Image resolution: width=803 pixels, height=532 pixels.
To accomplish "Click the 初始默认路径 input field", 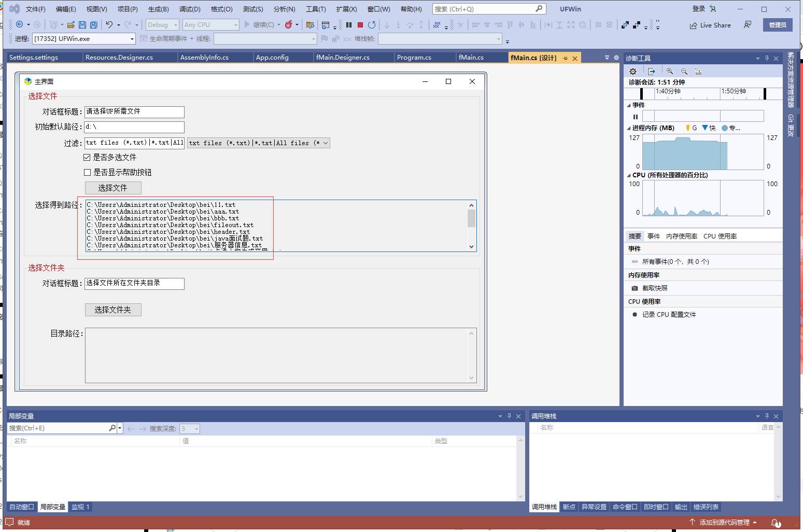I will click(x=134, y=127).
